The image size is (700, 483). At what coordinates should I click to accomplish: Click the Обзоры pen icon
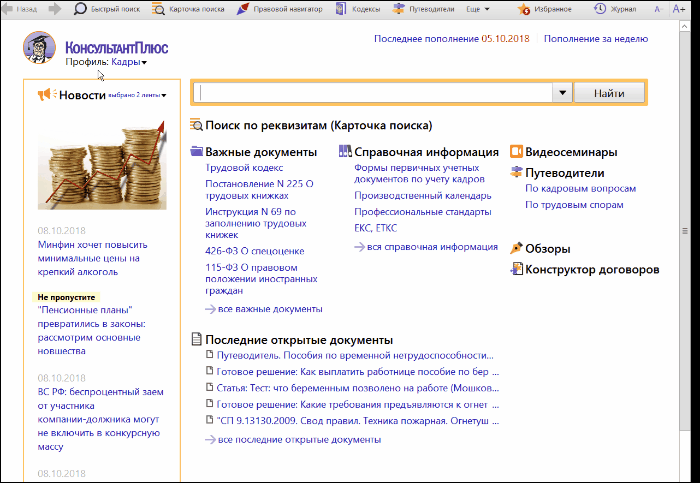pyautogui.click(x=516, y=248)
